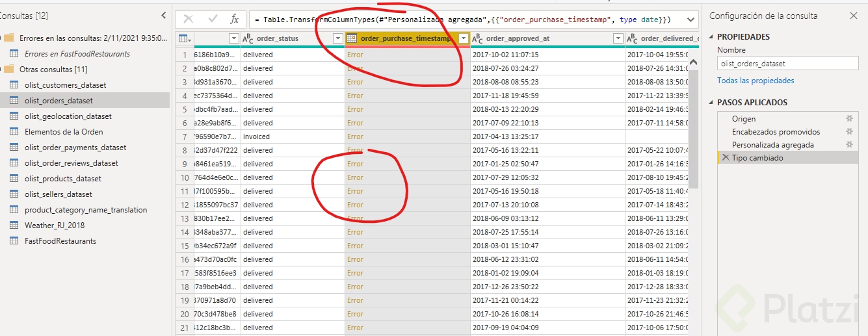Select the order_approved_at column header

(547, 39)
